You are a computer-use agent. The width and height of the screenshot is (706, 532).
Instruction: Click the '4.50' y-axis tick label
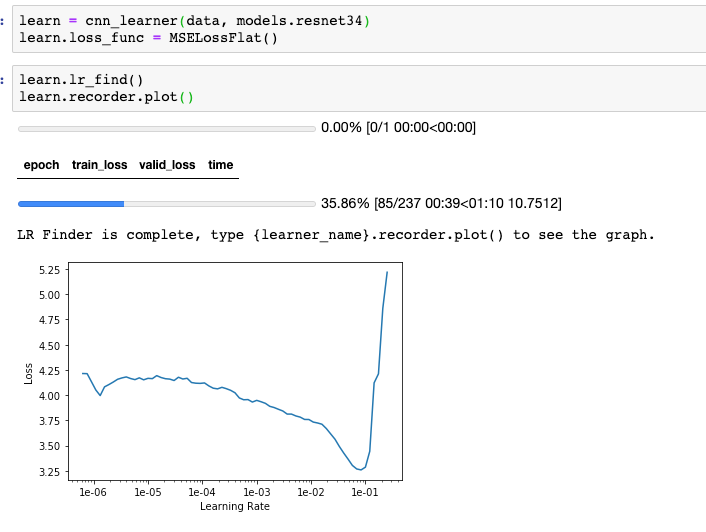(x=50, y=346)
